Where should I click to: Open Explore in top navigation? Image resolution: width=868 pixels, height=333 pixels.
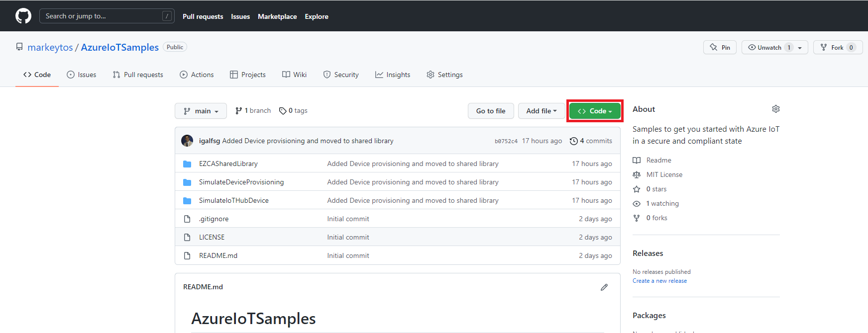(317, 16)
